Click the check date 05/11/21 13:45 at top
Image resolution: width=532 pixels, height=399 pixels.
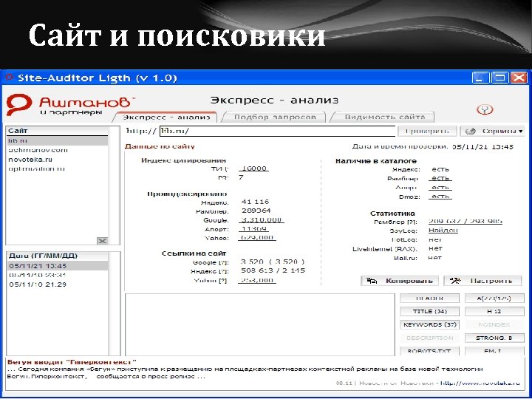tap(482, 147)
